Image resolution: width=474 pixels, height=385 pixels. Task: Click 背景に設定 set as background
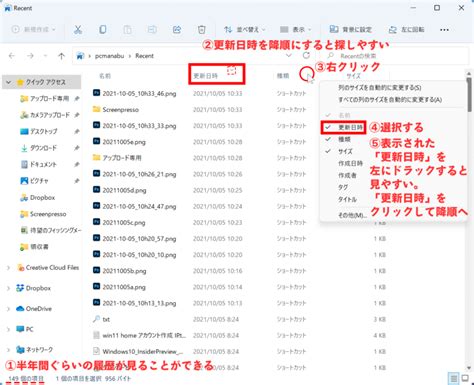pos(351,30)
